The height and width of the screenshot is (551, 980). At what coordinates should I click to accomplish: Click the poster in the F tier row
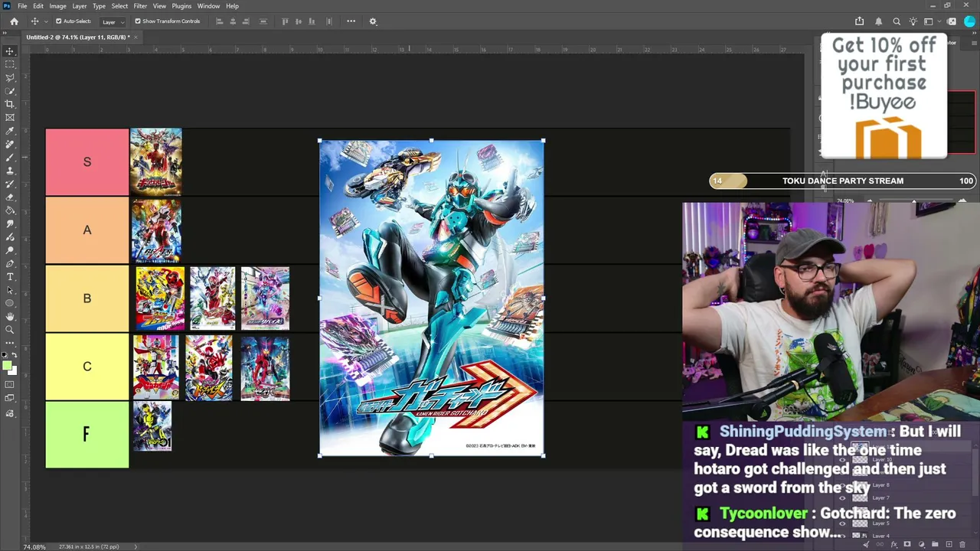[153, 426]
